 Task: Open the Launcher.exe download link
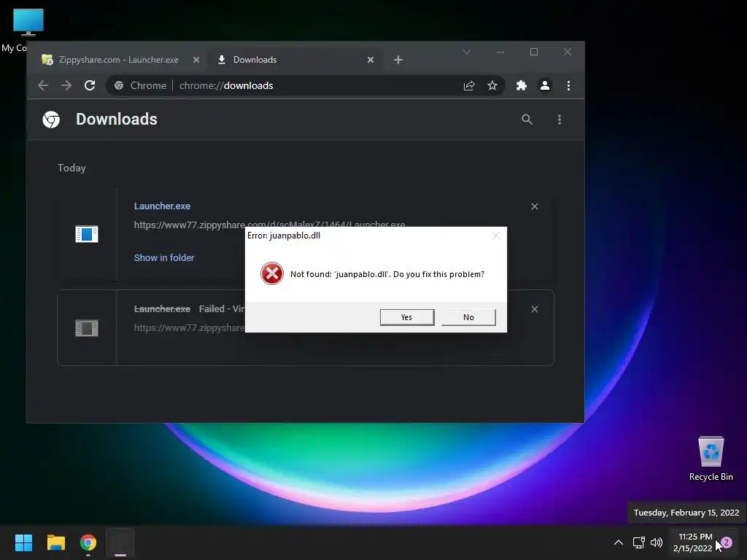tap(162, 206)
